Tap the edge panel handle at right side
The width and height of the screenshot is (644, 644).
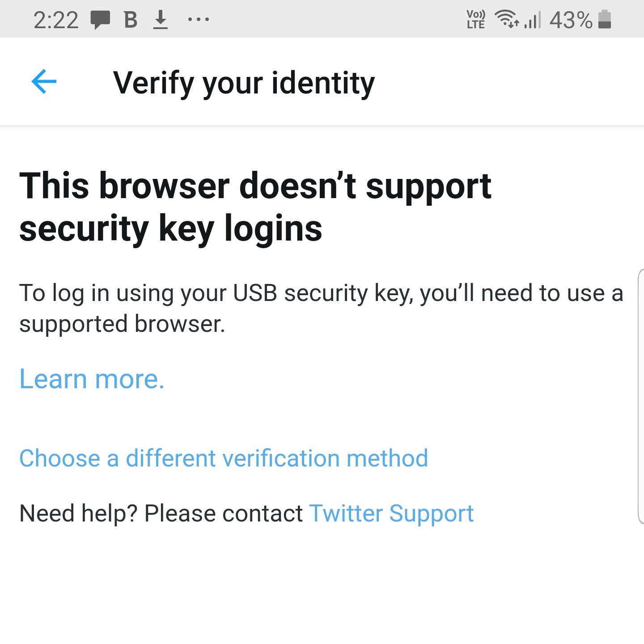tap(640, 396)
